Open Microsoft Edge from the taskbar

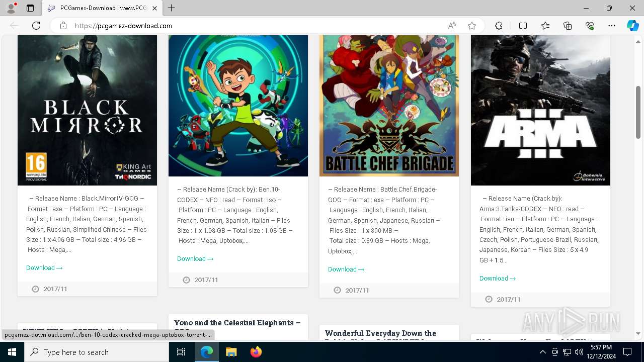pos(207,352)
